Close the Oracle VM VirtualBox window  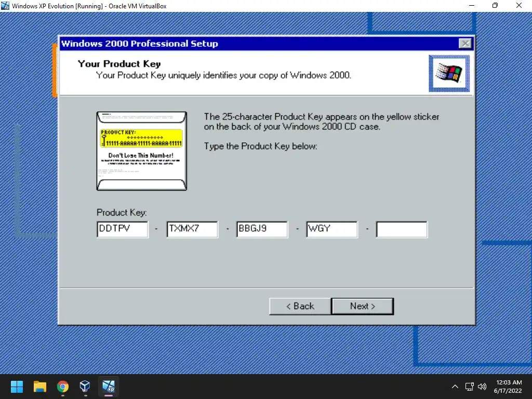(x=519, y=5)
